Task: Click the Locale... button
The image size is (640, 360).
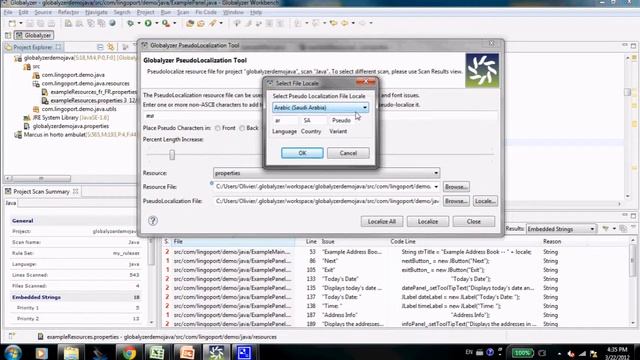Action: click(x=485, y=201)
